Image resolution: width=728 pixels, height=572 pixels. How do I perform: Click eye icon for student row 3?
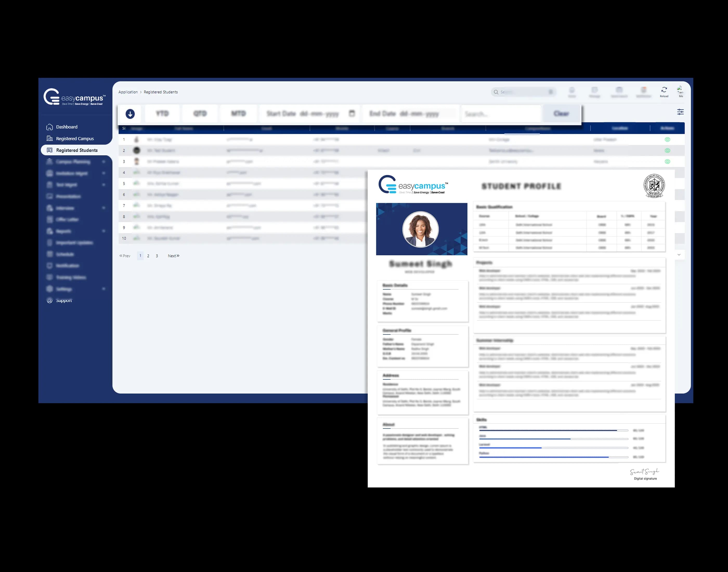click(x=667, y=162)
